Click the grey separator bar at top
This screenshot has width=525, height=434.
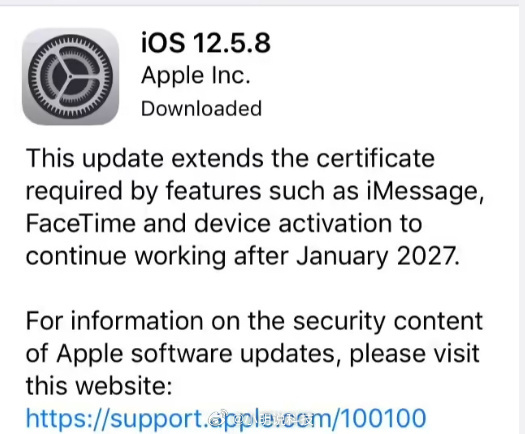point(262,3)
